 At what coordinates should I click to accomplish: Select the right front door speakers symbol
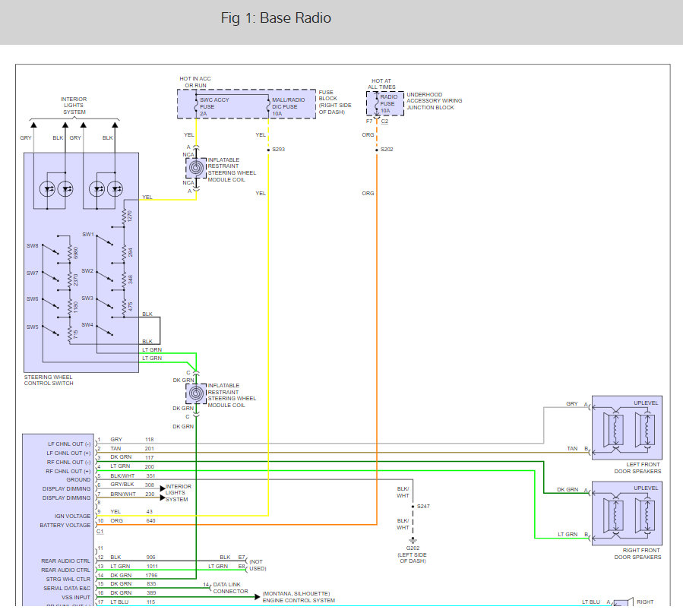click(x=627, y=514)
